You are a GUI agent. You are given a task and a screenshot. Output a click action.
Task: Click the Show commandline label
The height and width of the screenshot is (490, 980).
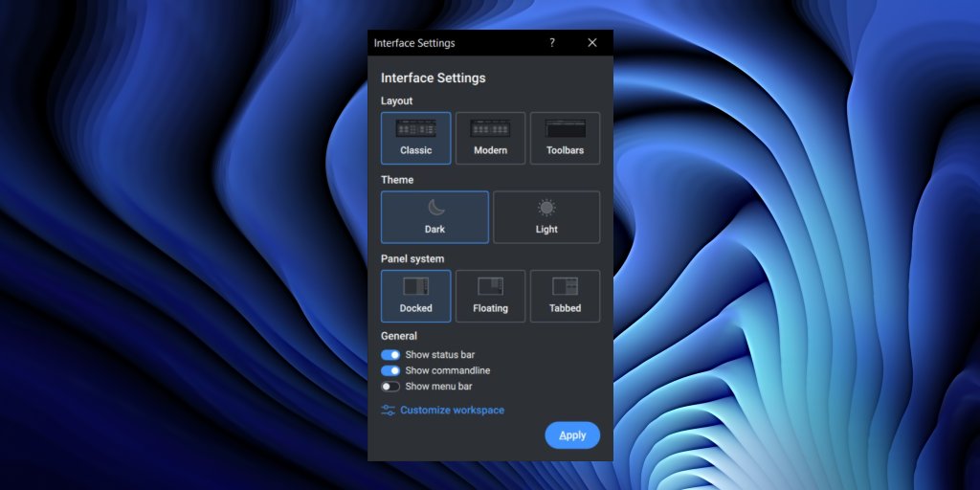(448, 370)
